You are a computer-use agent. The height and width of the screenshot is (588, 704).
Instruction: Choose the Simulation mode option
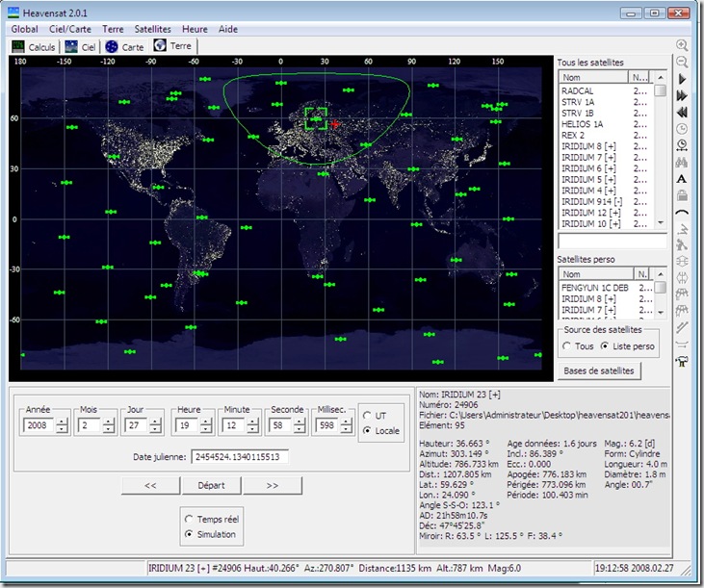pyautogui.click(x=189, y=534)
